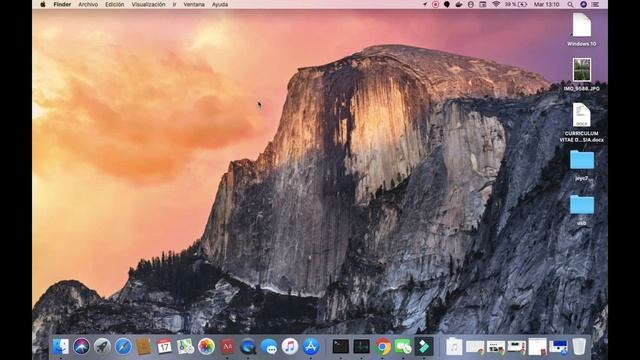The image size is (640, 360).
Task: Select the jayc7 folder on desktop
Action: coord(582,160)
